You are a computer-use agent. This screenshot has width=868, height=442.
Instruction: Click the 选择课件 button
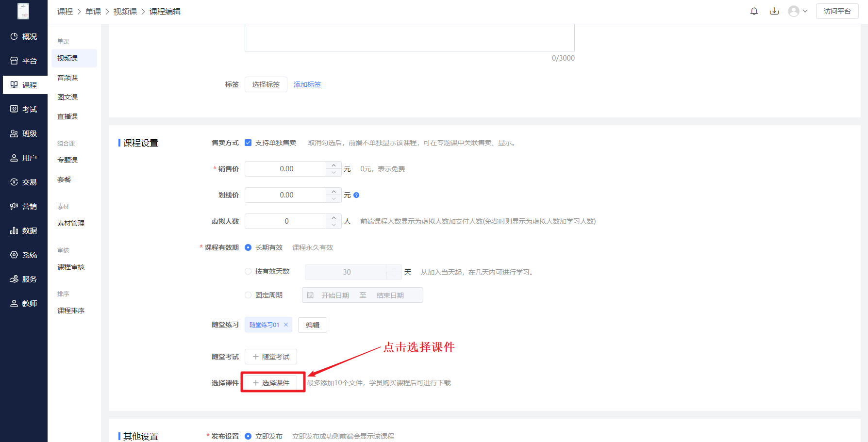pyautogui.click(x=271, y=383)
